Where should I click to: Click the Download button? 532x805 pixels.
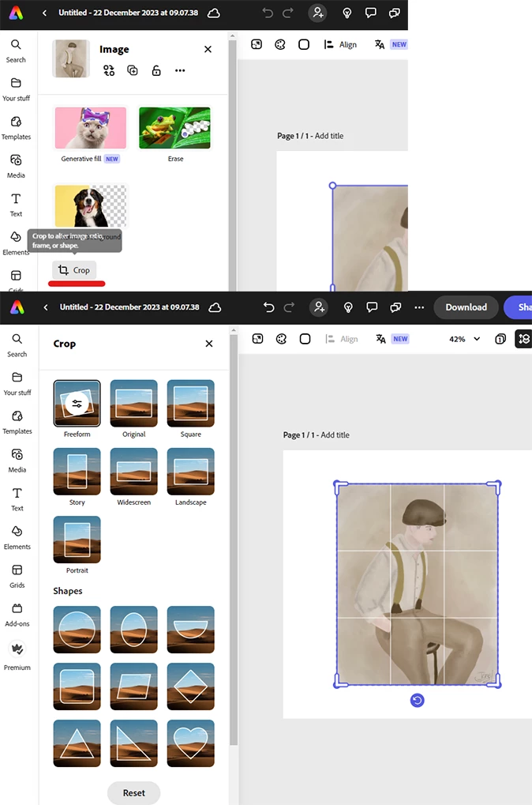(x=466, y=307)
